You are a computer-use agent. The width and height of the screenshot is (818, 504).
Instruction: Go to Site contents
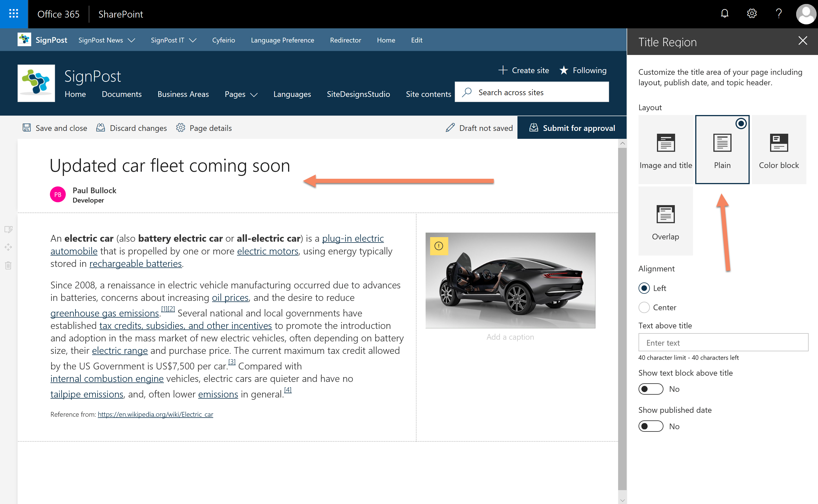[x=429, y=94]
